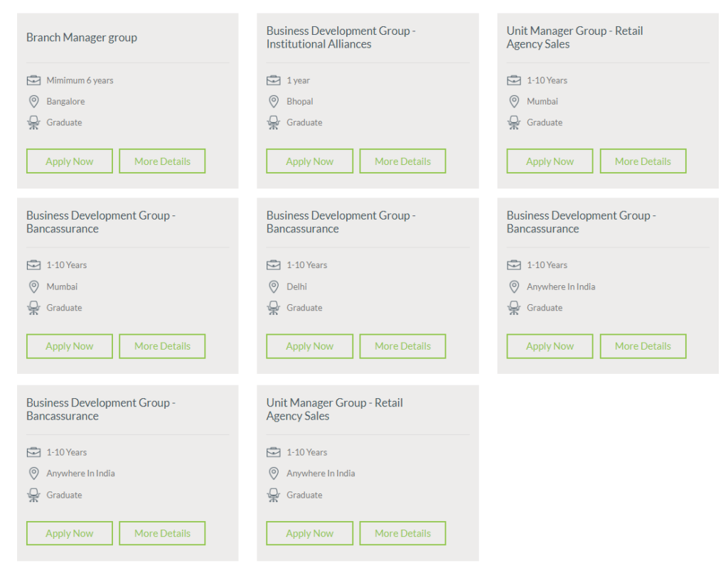
Task: Apply Now for Unit Manager Anywhere In India
Action: pyautogui.click(x=309, y=533)
